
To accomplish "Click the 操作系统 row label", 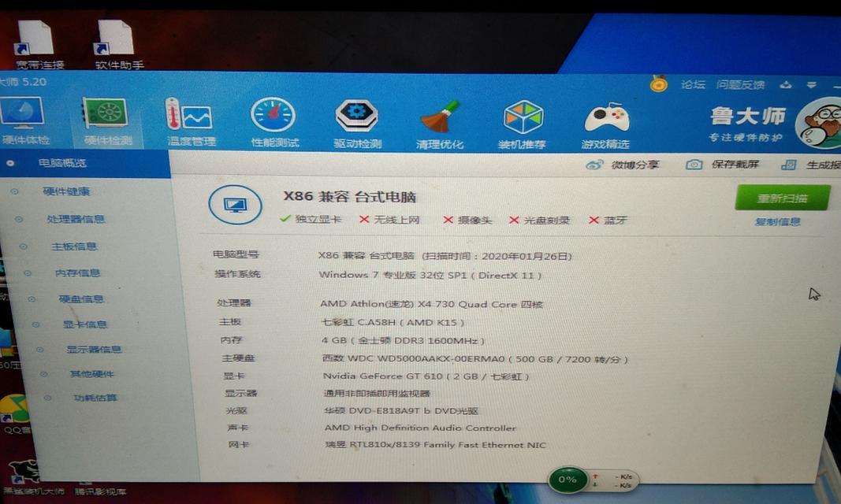I will click(237, 274).
